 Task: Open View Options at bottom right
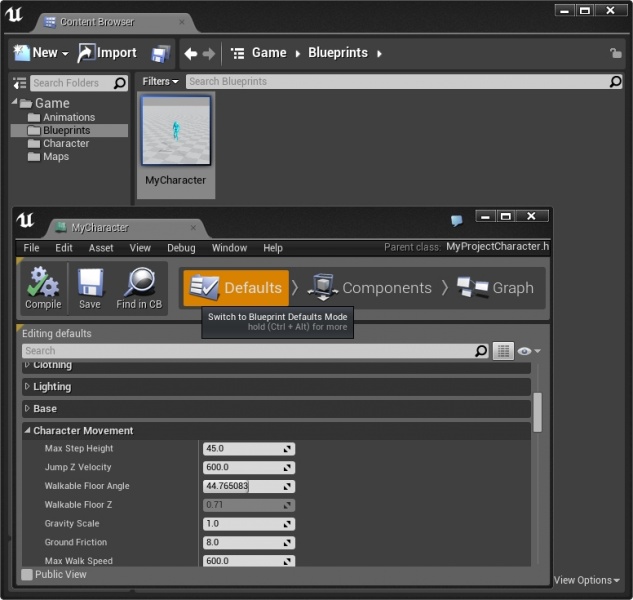coord(586,580)
